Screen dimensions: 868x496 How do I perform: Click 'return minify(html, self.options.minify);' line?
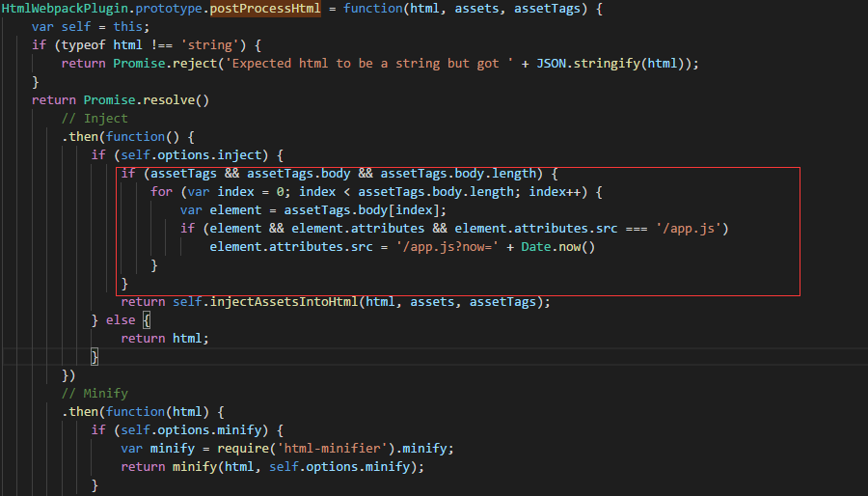(272, 467)
